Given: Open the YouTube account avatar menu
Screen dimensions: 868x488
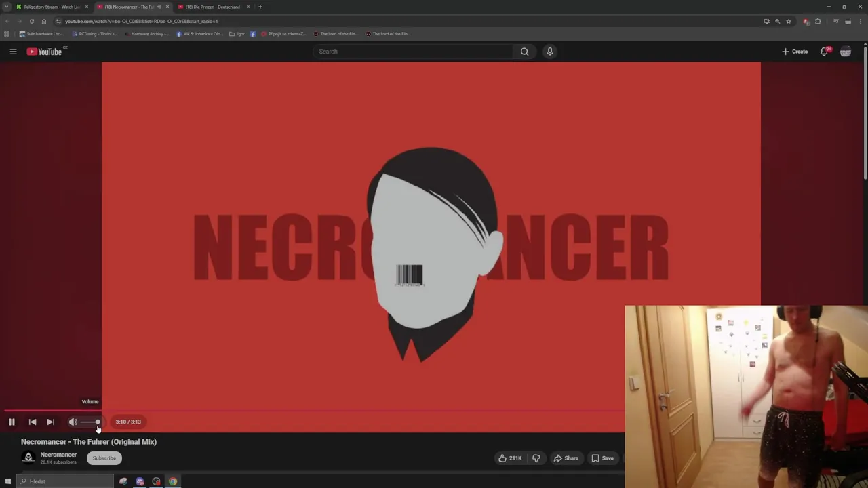Looking at the screenshot, I should 846,52.
